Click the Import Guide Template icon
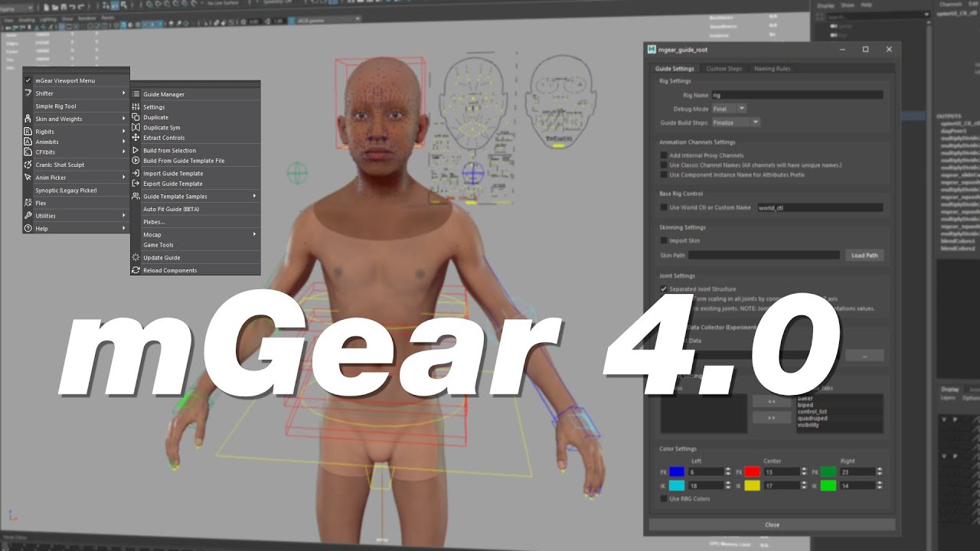This screenshot has height=551, width=980. click(x=136, y=173)
